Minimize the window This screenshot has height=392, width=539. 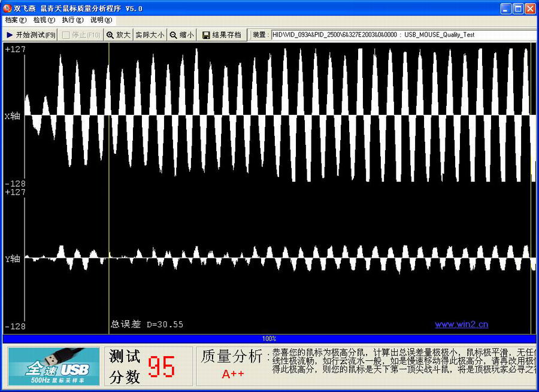pyautogui.click(x=506, y=8)
